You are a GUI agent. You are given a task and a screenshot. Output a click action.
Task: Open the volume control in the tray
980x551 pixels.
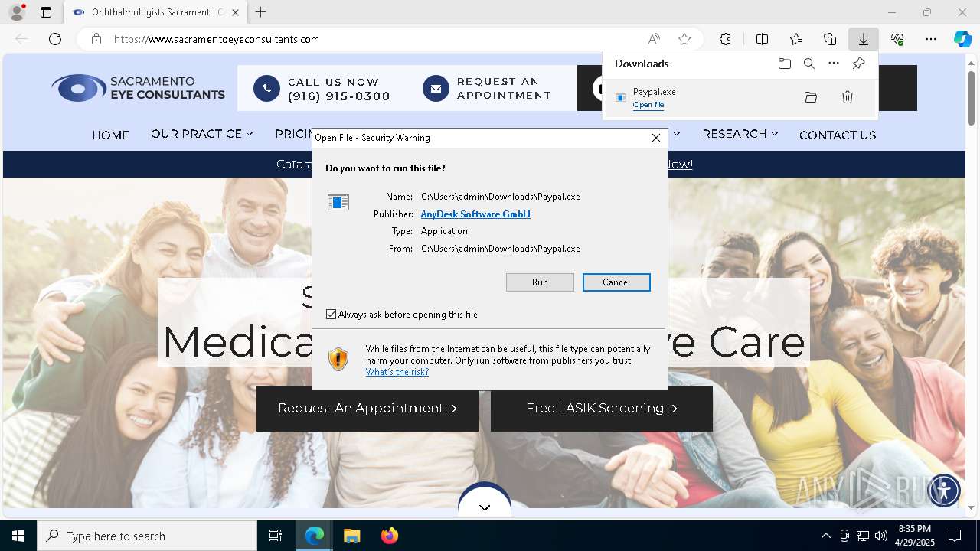tap(881, 536)
